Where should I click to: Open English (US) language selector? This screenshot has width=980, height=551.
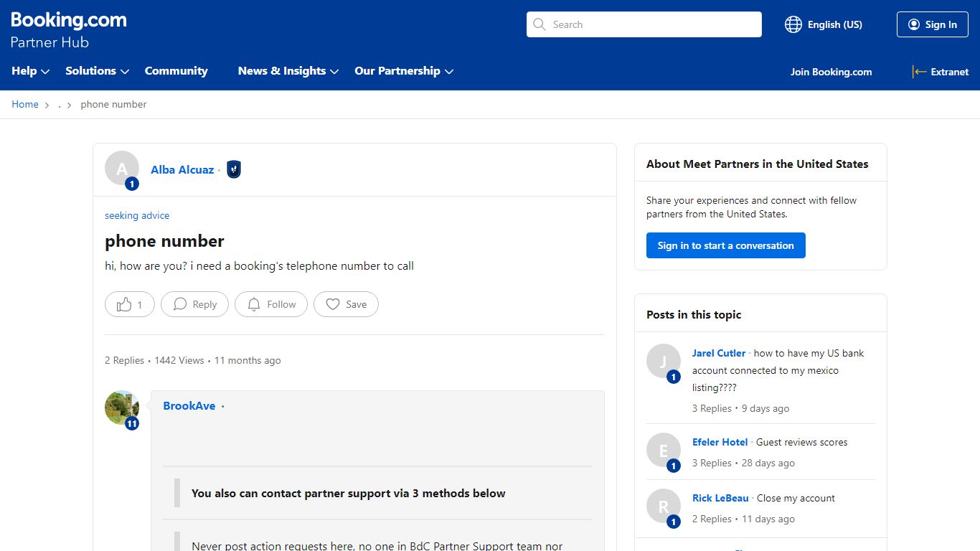pos(824,24)
